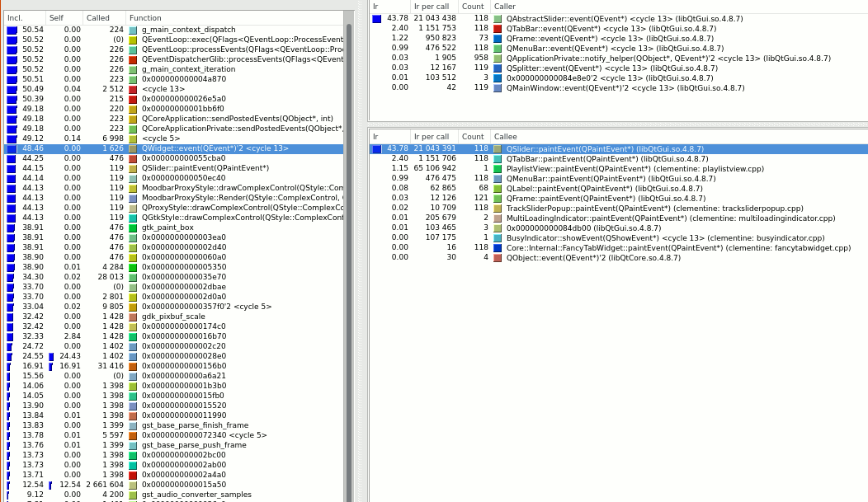The image size is (868, 502).
Task: Sort callers by Ir per call header
Action: pos(434,7)
